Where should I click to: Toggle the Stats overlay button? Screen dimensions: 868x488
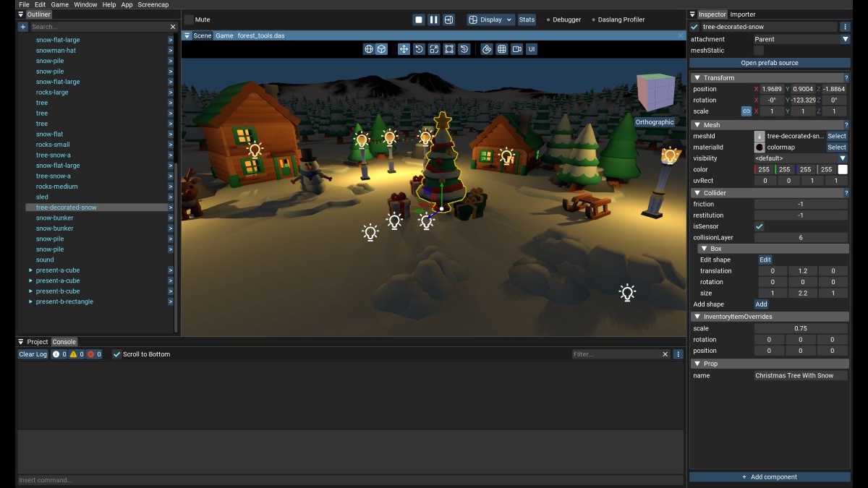point(527,20)
